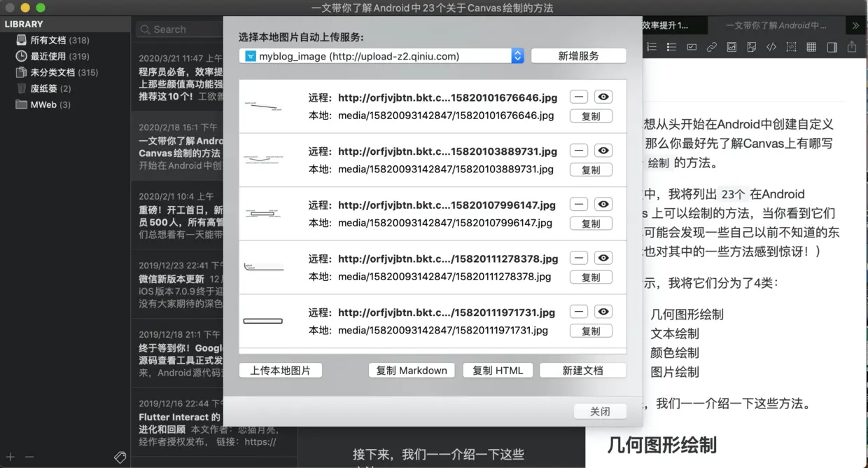The image size is (868, 468).
Task: Close the dialog with 关闭 button
Action: click(x=600, y=411)
